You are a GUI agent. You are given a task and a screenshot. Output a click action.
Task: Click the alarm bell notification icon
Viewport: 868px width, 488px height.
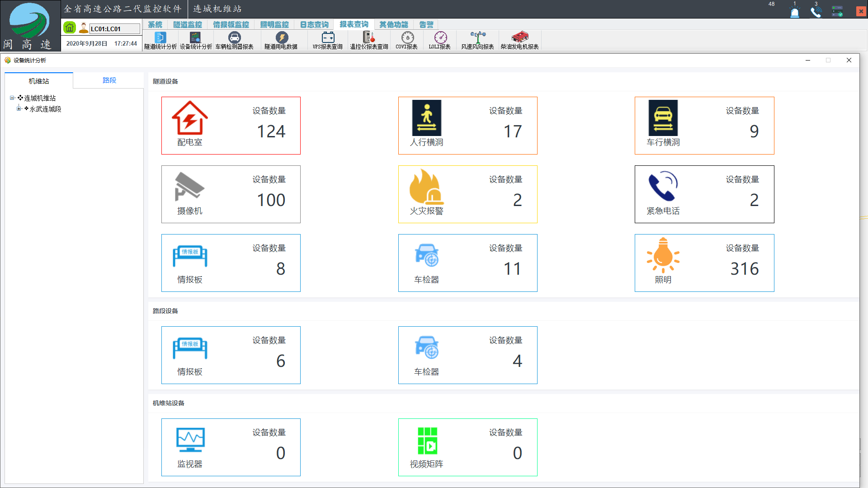[x=794, y=12]
